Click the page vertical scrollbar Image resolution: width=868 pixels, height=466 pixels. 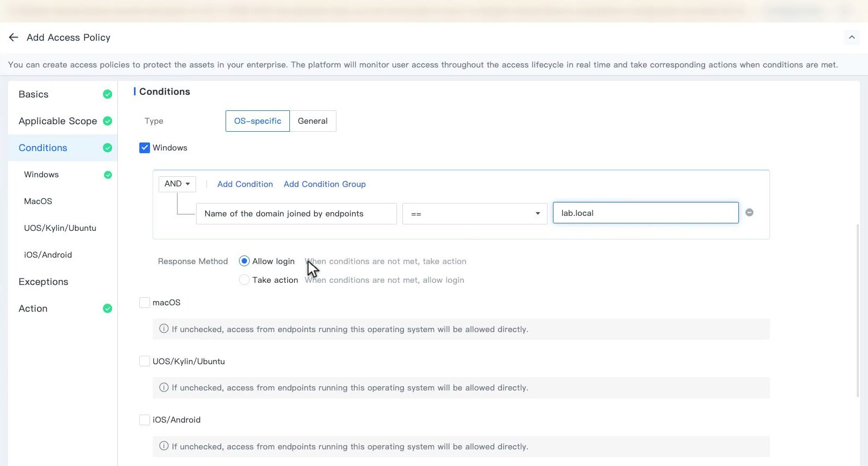click(x=857, y=311)
